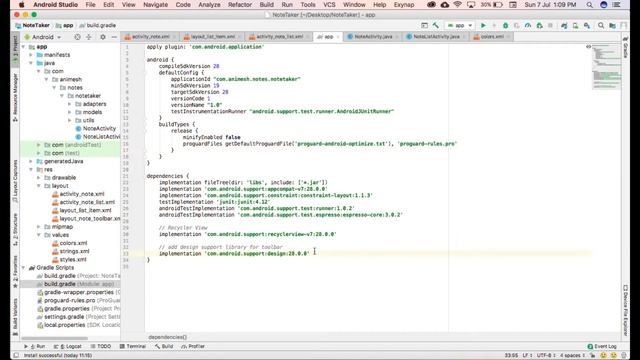The height and width of the screenshot is (360, 640).
Task: Open the AVD Manager toolbar icon
Action: [x=576, y=25]
